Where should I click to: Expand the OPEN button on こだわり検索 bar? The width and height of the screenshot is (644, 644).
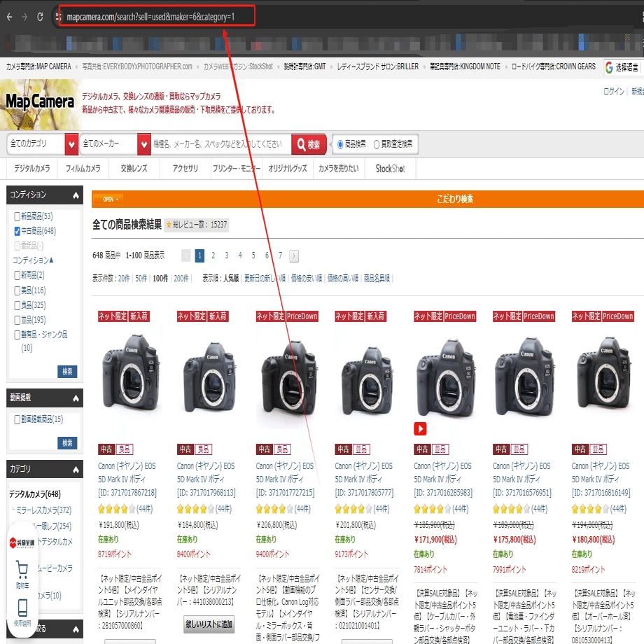point(108,199)
